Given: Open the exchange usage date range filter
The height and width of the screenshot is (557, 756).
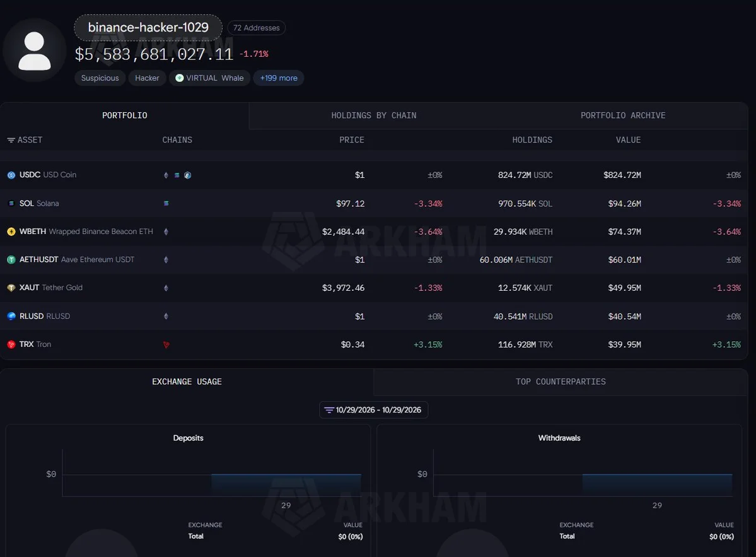Looking at the screenshot, I should (374, 410).
